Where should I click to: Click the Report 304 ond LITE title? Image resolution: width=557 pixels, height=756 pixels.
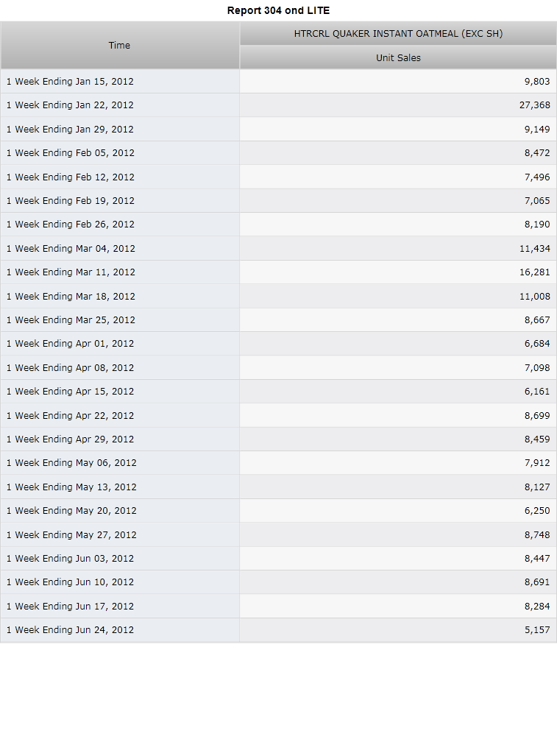click(x=278, y=10)
